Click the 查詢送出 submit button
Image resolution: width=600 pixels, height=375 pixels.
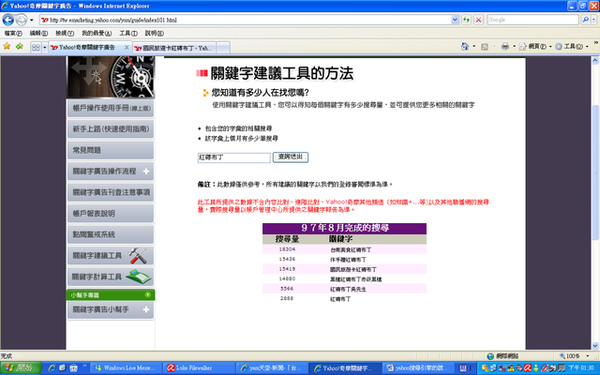pyautogui.click(x=290, y=157)
